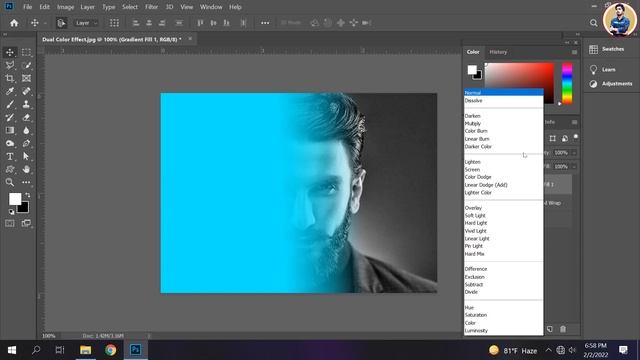640x360 pixels.
Task: Toggle the Auto-Select checkbox in options bar
Action: (x=61, y=23)
